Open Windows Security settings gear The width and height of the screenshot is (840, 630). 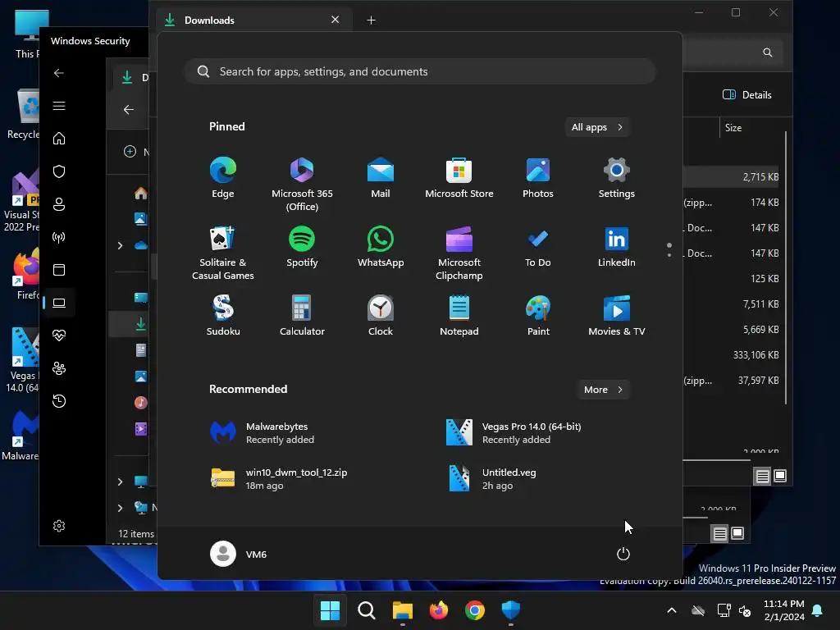point(59,526)
